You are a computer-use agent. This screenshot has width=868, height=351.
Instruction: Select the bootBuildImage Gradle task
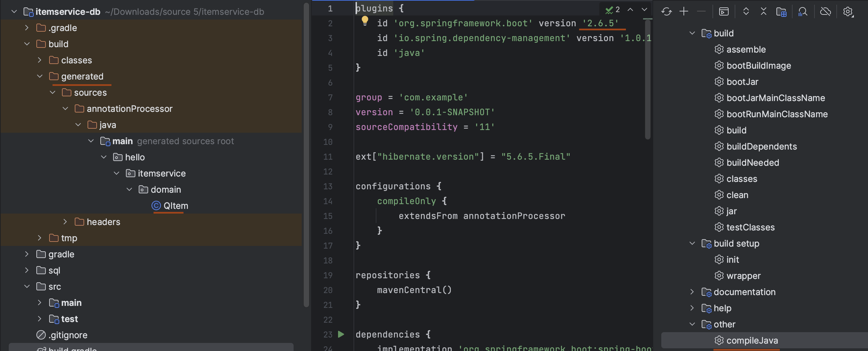click(x=753, y=66)
